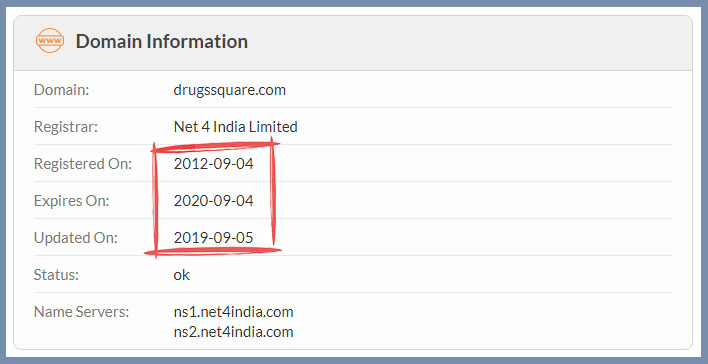Click the Name Servers: label
The height and width of the screenshot is (364, 708).
(81, 312)
